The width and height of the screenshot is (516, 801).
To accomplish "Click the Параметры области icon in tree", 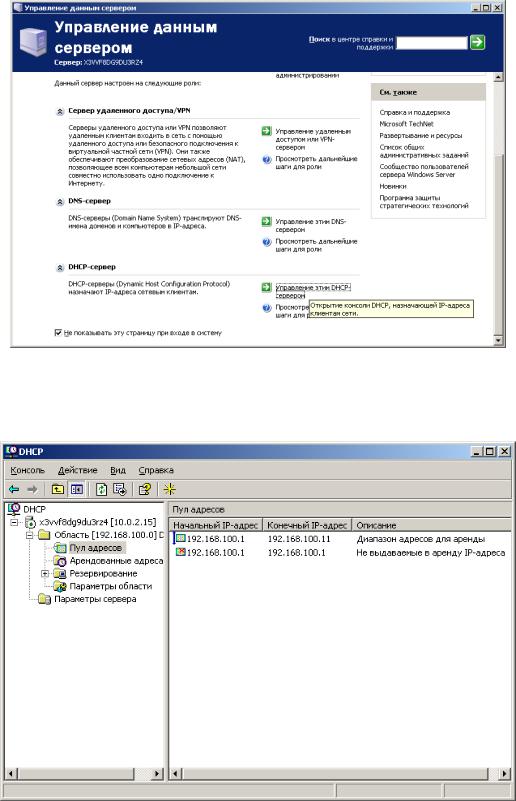I will tap(60, 586).
